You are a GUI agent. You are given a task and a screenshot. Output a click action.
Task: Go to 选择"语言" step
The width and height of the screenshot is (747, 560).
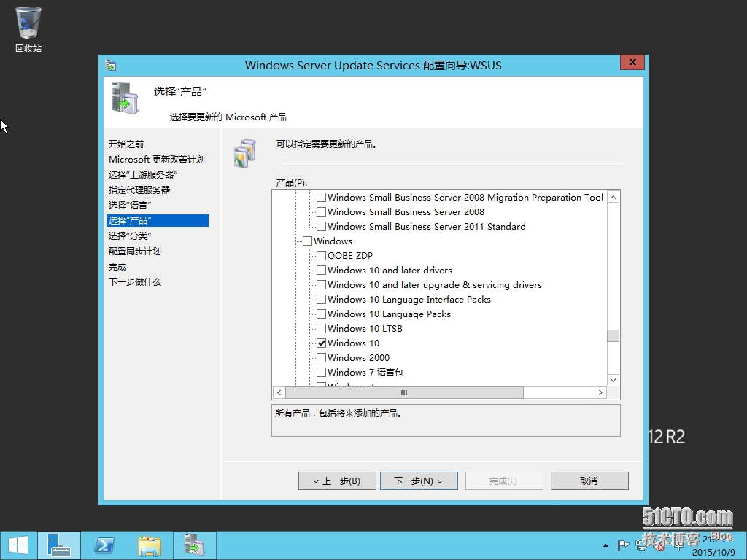[x=130, y=205]
